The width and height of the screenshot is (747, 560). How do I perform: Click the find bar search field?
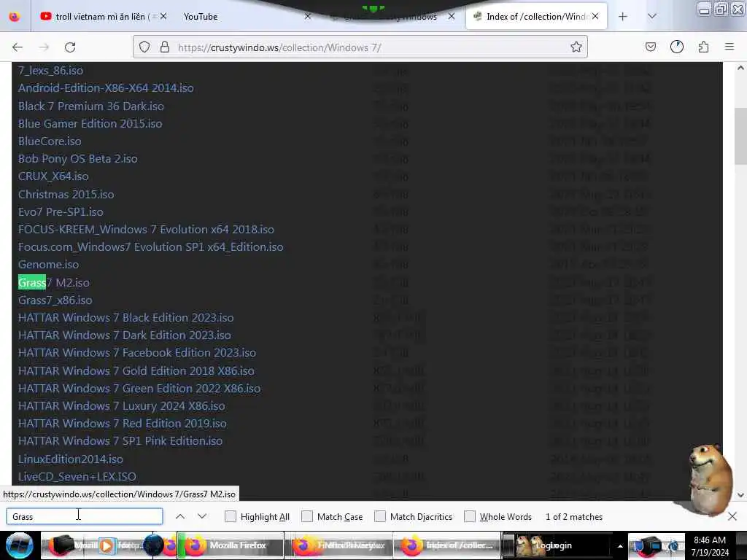[x=85, y=517]
